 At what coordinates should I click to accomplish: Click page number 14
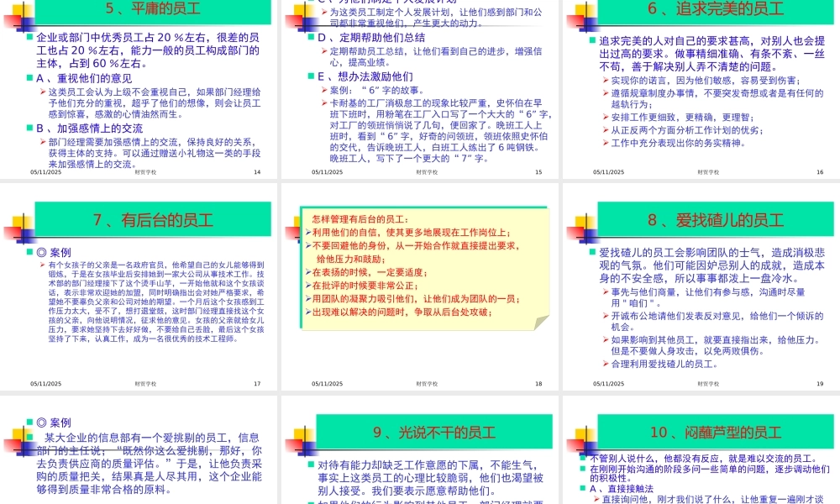tap(257, 172)
